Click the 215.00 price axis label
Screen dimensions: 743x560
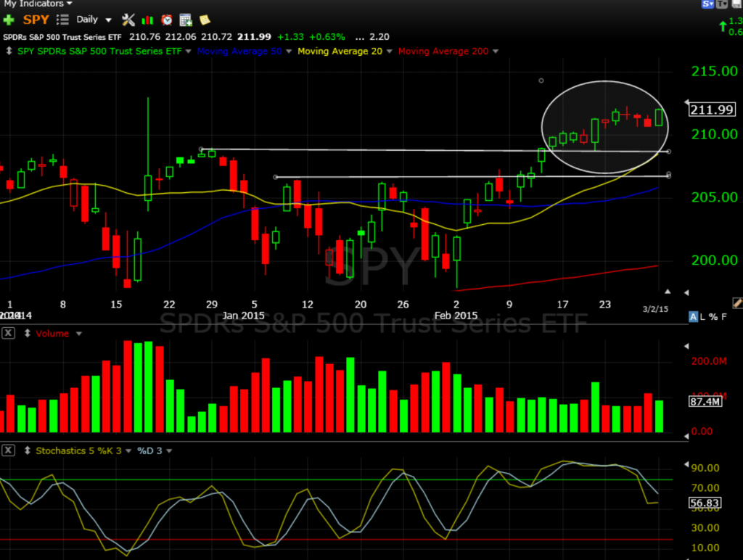[x=714, y=71]
